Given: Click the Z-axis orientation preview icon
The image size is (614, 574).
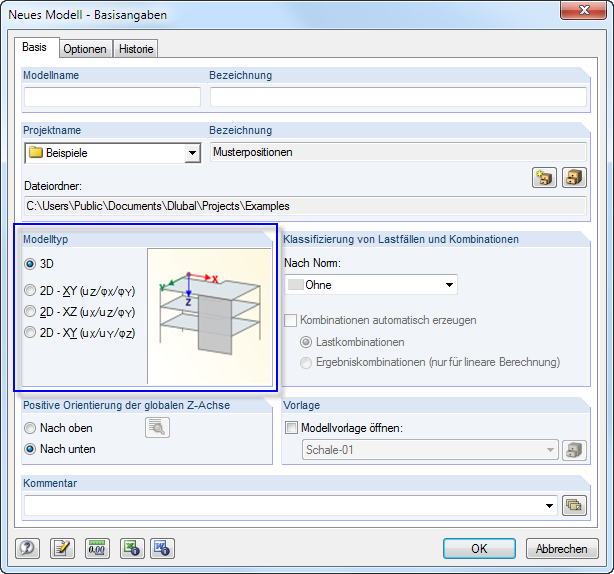Looking at the screenshot, I should (157, 428).
